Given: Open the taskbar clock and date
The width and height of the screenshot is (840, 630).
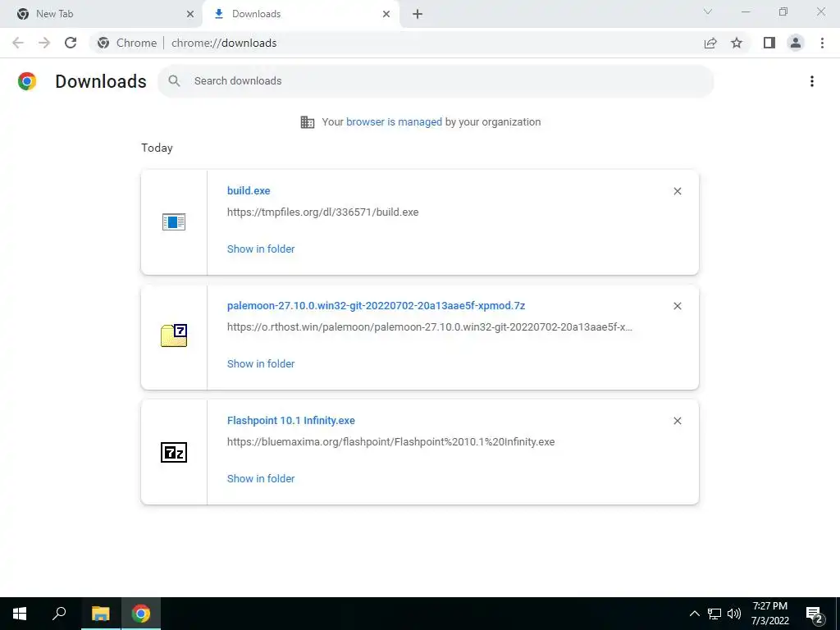Looking at the screenshot, I should 769,614.
